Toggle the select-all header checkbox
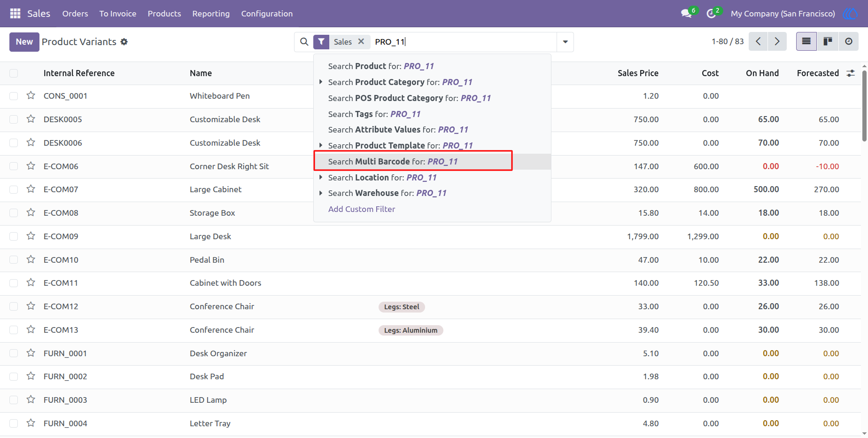 point(14,73)
